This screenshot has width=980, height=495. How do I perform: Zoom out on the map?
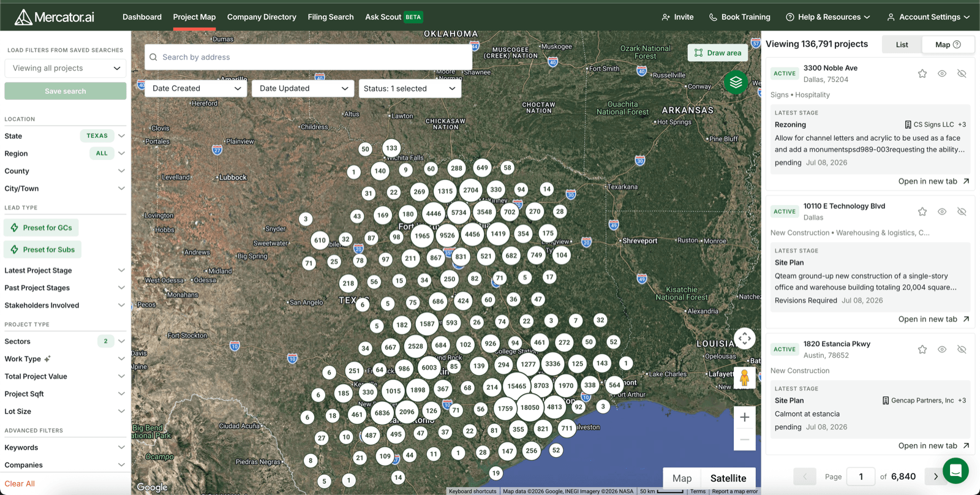point(745,439)
